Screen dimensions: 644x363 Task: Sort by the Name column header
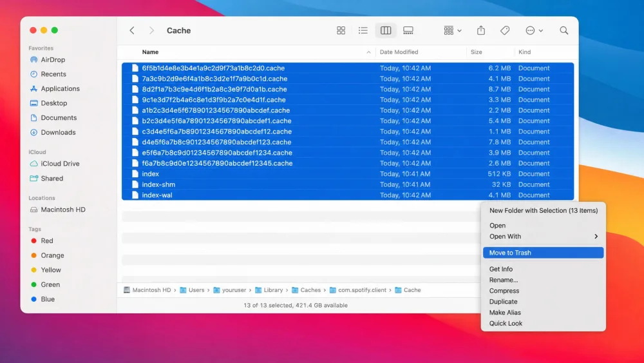(x=150, y=52)
